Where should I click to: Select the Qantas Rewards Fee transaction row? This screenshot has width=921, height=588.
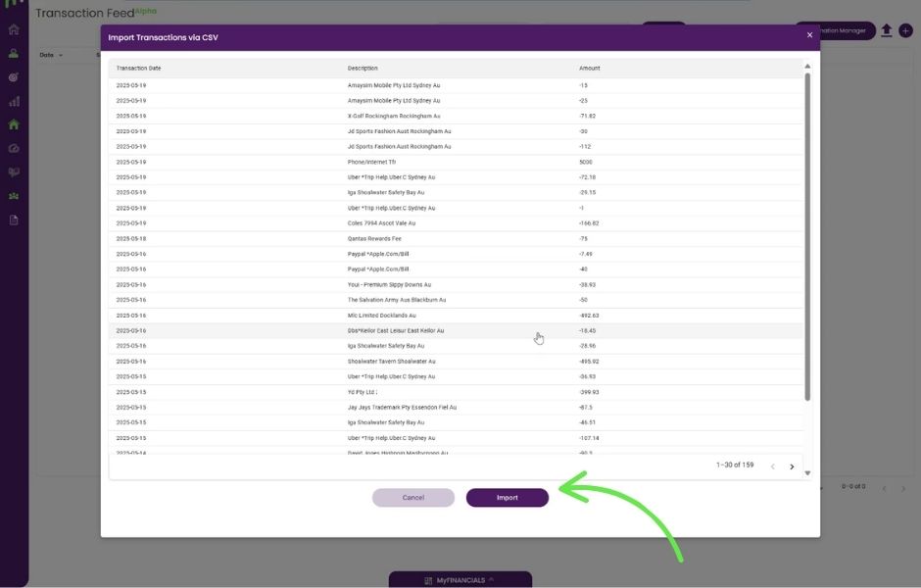375,238
